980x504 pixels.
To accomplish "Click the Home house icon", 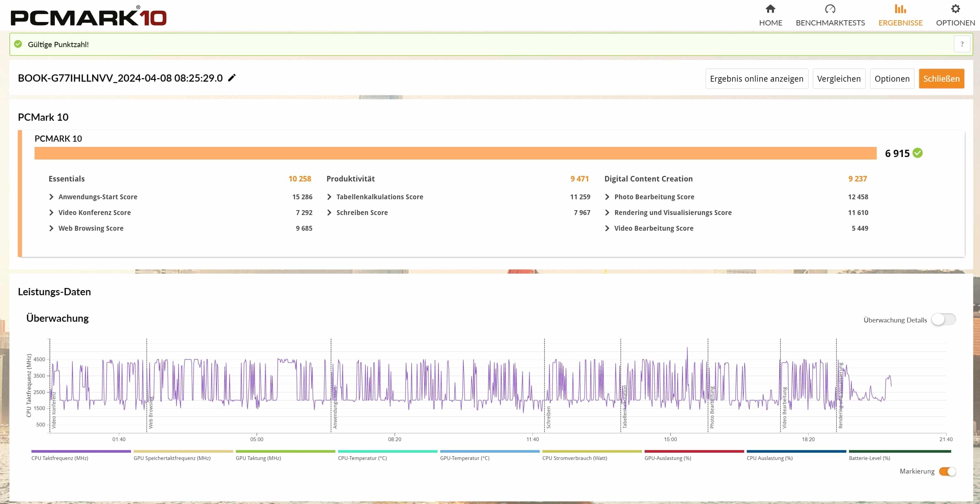I will tap(770, 9).
